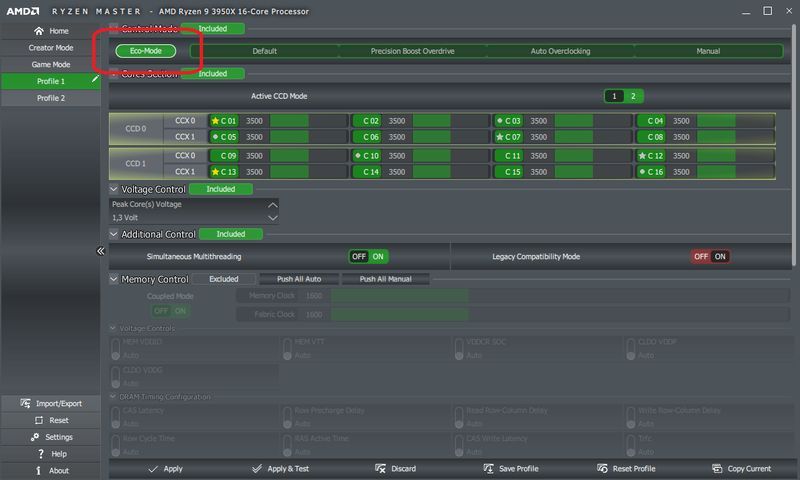The width and height of the screenshot is (800, 480).
Task: Click the Help question mark icon
Action: [x=41, y=453]
